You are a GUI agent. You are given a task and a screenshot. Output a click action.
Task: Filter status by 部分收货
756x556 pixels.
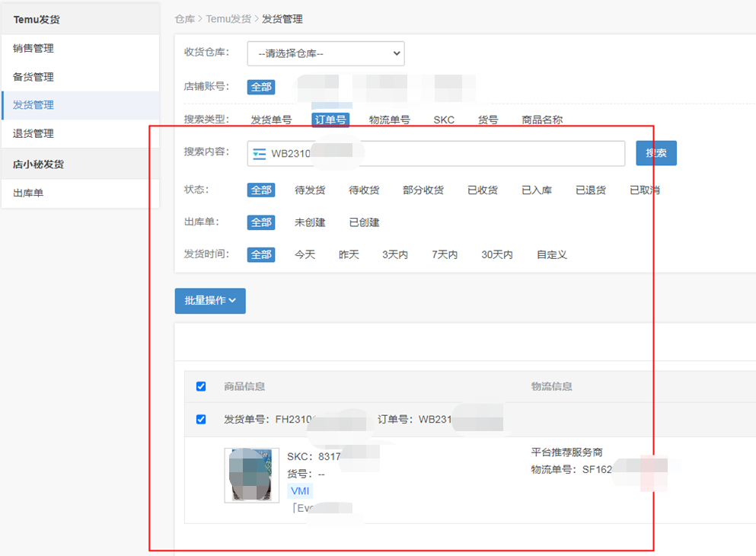pos(423,190)
